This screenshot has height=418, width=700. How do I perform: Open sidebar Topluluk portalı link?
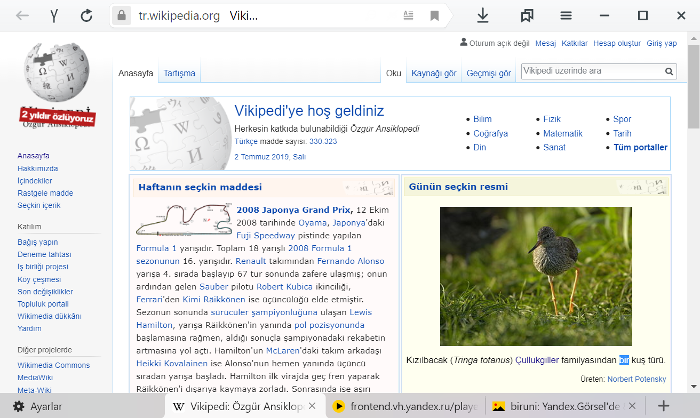[43, 304]
